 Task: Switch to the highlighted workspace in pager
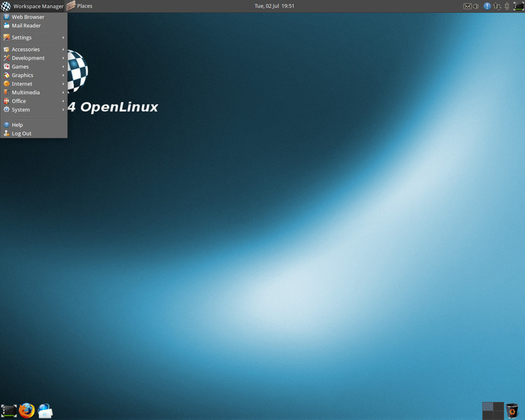click(x=487, y=407)
